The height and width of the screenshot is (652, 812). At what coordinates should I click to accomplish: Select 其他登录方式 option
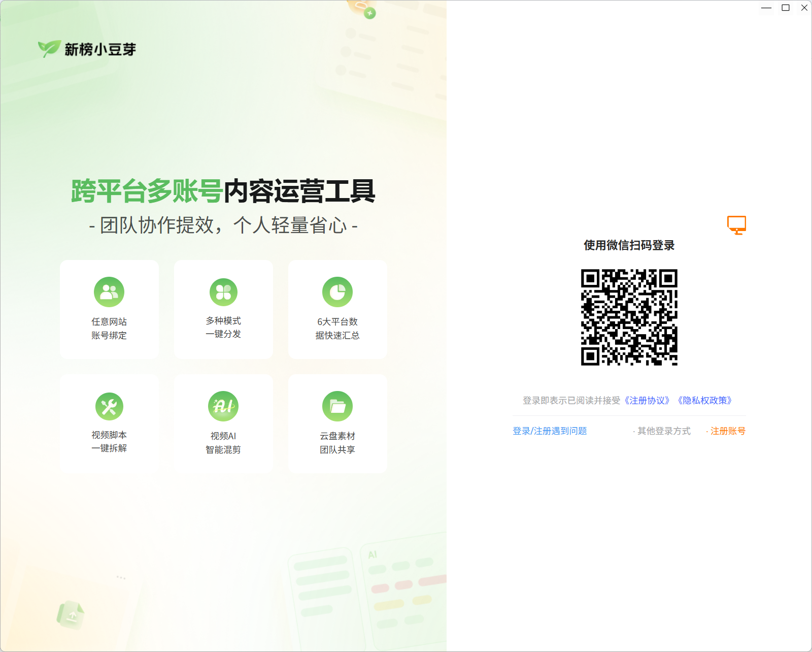(663, 431)
